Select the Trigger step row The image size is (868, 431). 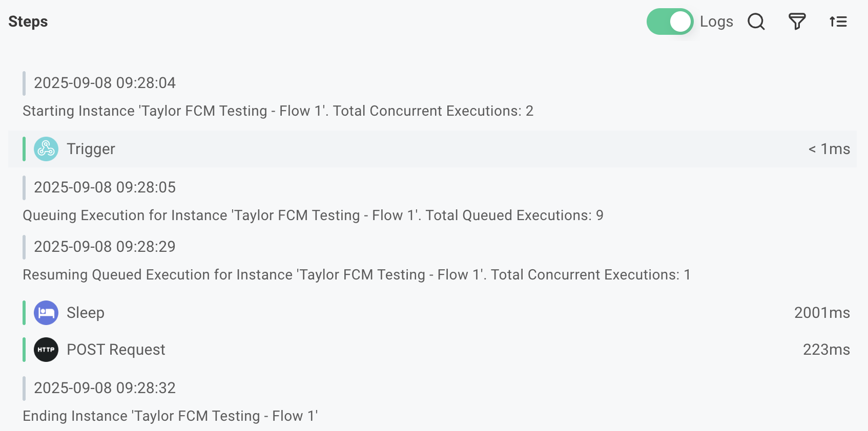tap(410, 149)
